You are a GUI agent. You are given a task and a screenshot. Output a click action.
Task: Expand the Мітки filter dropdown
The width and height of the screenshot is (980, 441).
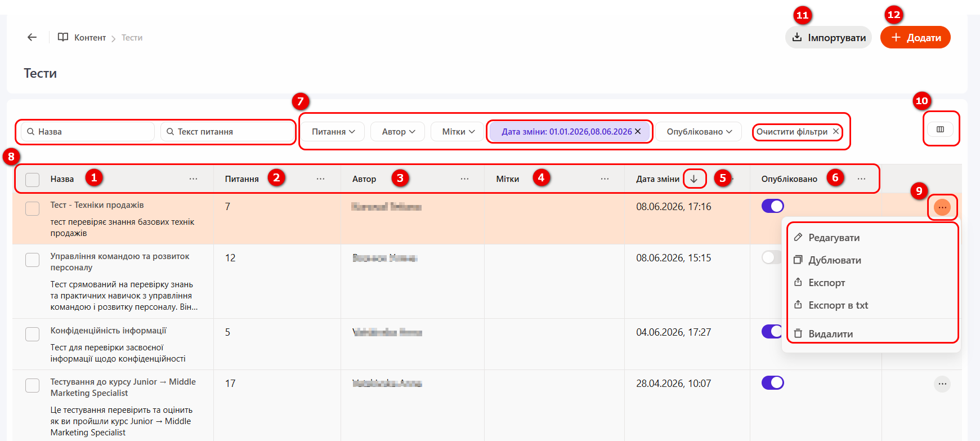[x=458, y=132]
